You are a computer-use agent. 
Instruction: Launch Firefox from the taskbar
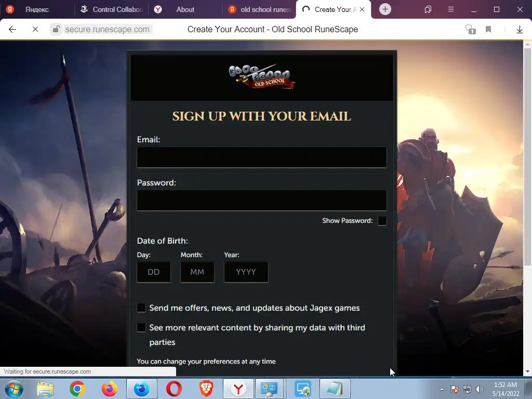(109, 389)
